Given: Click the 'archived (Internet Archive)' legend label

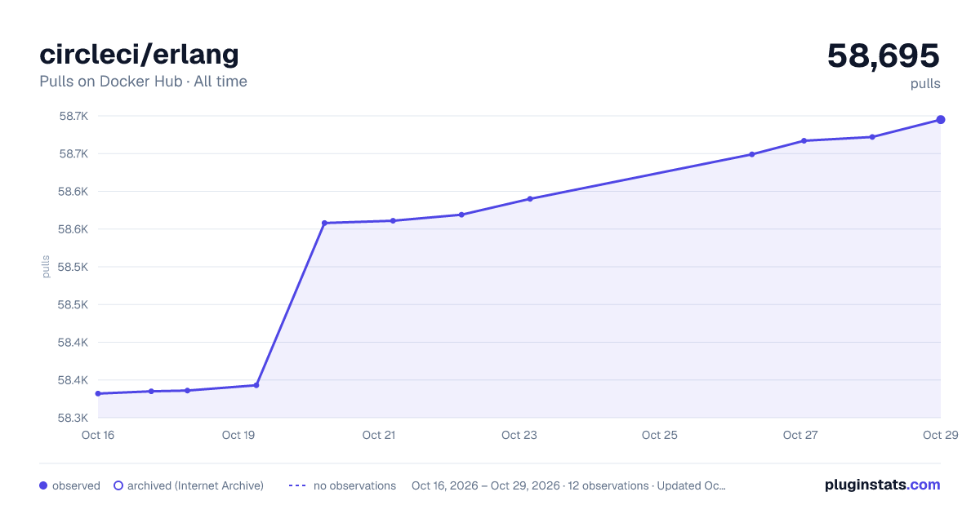Looking at the screenshot, I should pos(195,485).
